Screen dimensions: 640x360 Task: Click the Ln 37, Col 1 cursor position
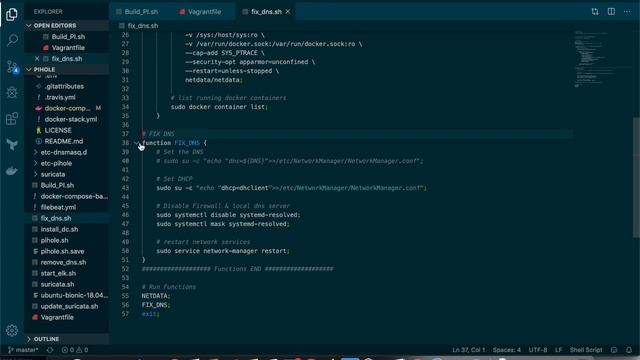469,350
